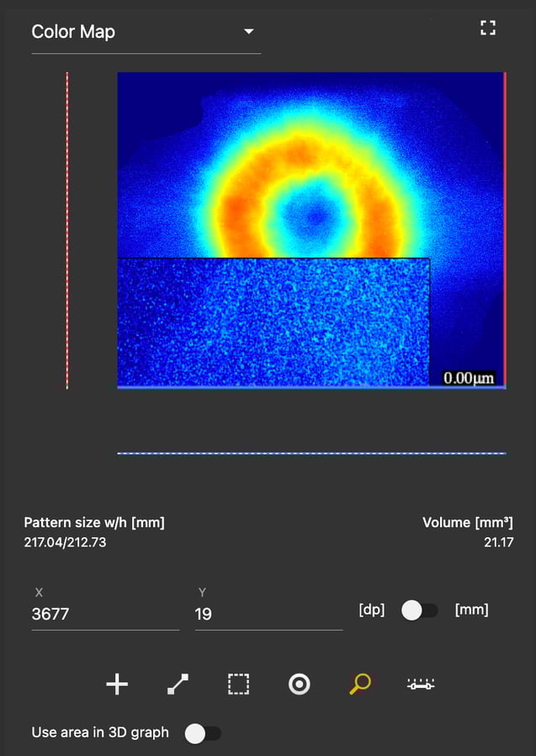Focus the Y coordinate input field
This screenshot has width=536, height=756.
tap(268, 615)
